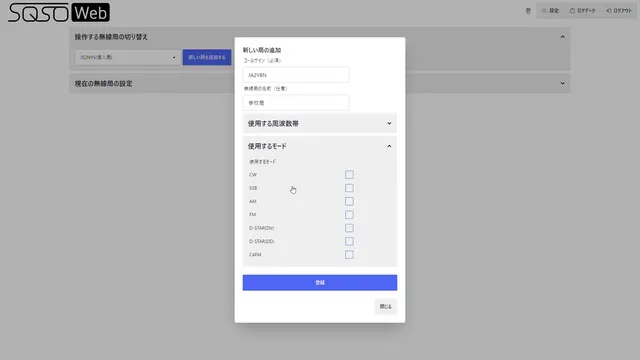
Task: Open the ログデータ menu item
Action: (582, 11)
